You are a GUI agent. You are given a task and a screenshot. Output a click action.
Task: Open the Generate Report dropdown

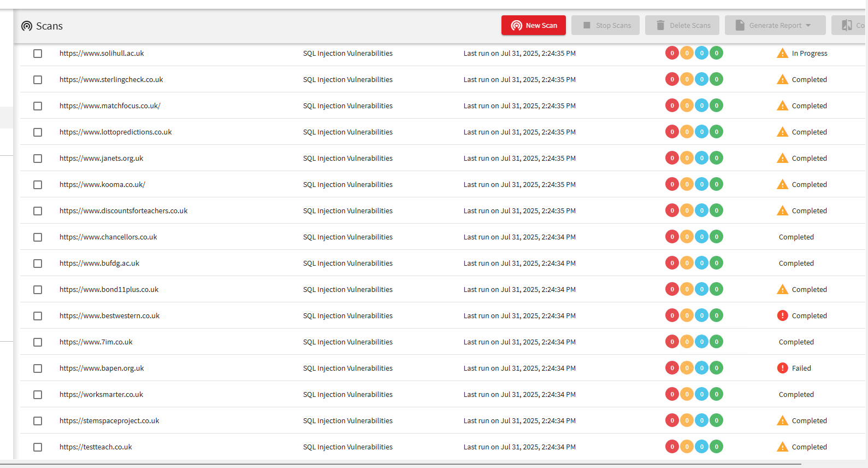pos(775,25)
